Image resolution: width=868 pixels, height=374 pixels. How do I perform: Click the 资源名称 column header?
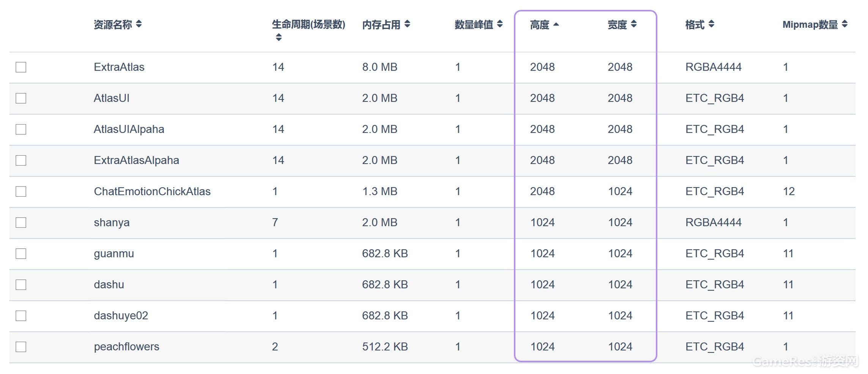pos(113,25)
